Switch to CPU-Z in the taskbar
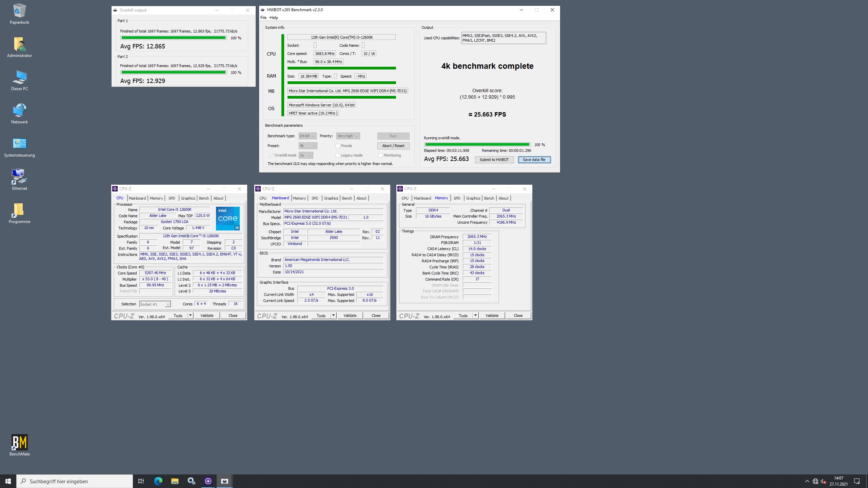Screen dimensions: 868x488 (208, 481)
